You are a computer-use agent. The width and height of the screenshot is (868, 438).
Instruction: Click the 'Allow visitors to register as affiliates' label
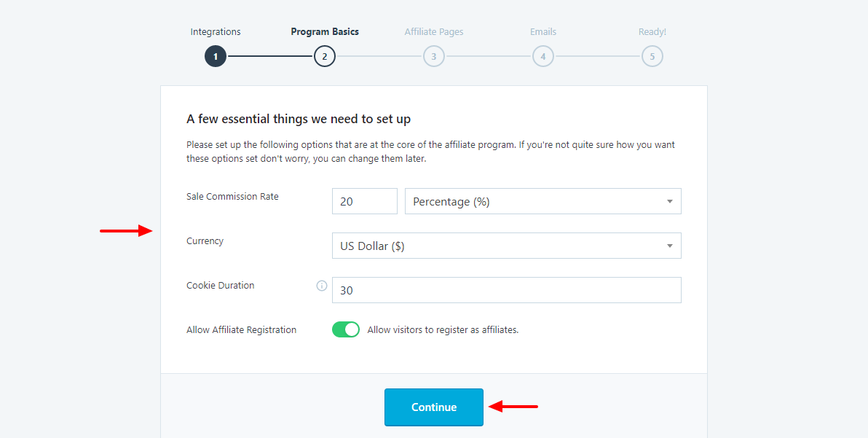pyautogui.click(x=443, y=330)
